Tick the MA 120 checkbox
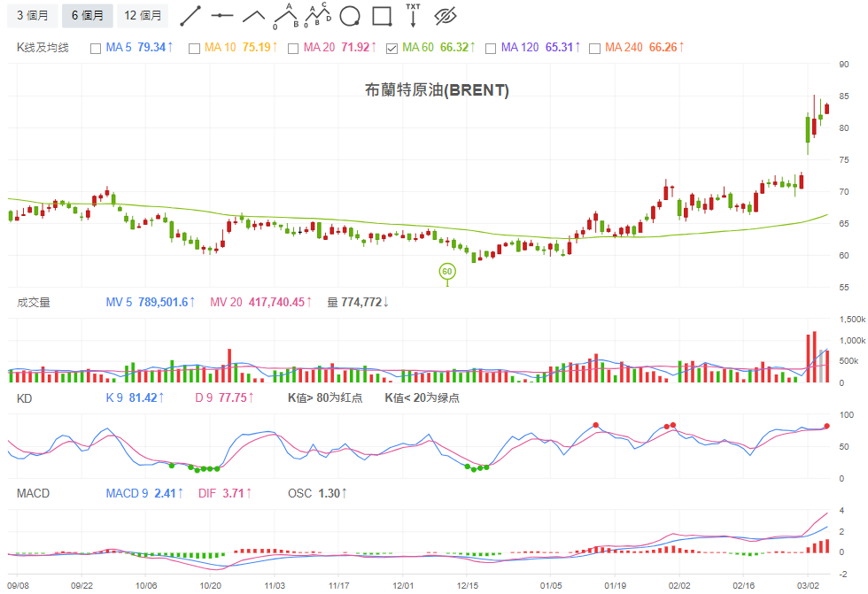Screen dimensions: 868x594 click(x=491, y=48)
